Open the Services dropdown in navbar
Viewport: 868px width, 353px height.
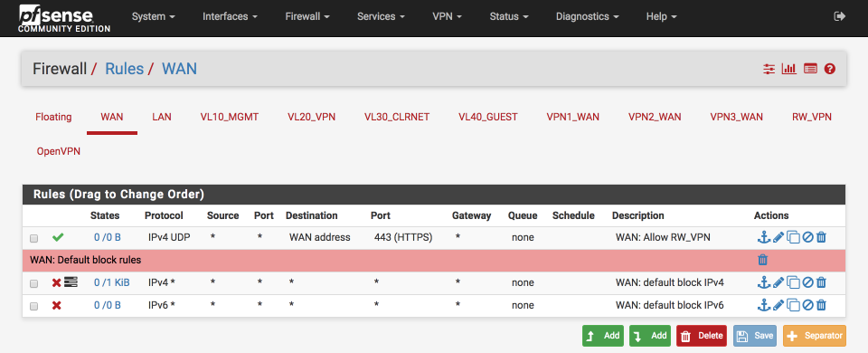coord(381,16)
